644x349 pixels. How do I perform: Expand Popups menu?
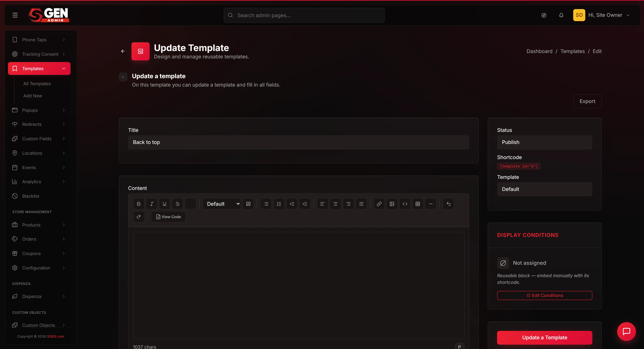tap(39, 110)
